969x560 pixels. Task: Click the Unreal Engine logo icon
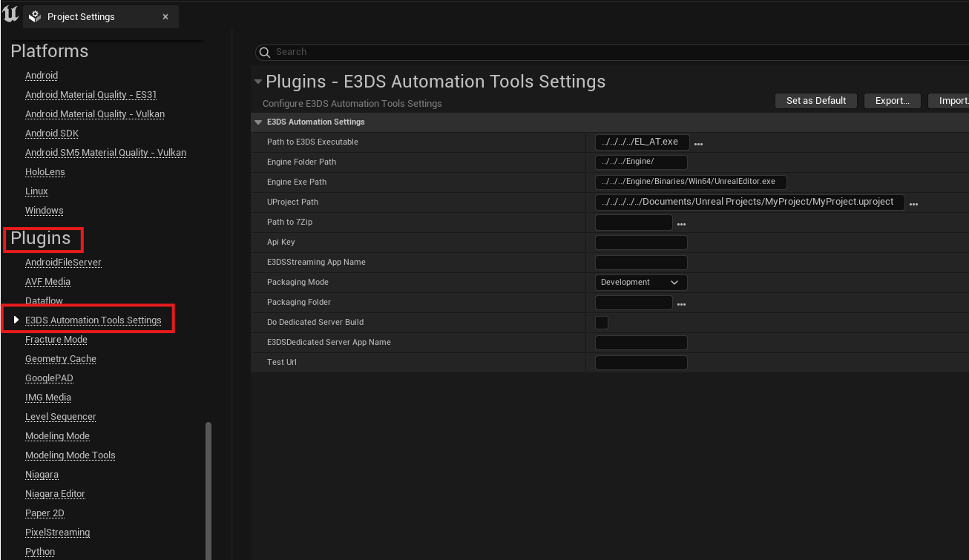pos(10,15)
